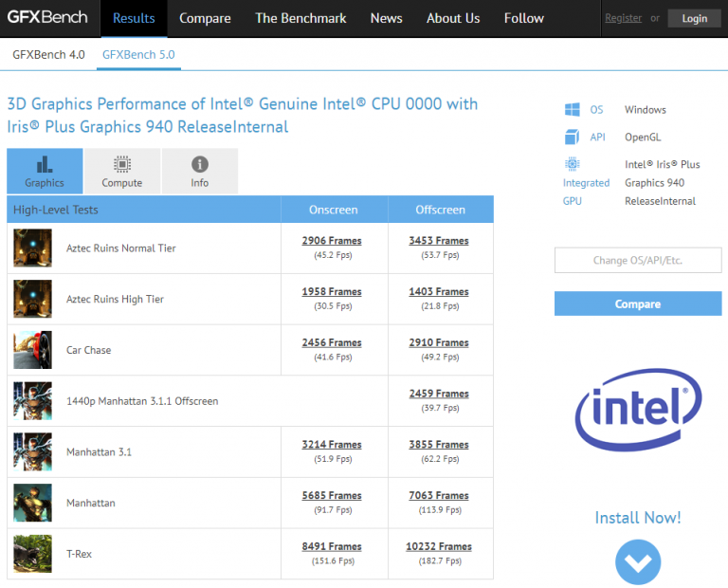
Task: Open 1403 Frames offscreen result
Action: (x=439, y=292)
